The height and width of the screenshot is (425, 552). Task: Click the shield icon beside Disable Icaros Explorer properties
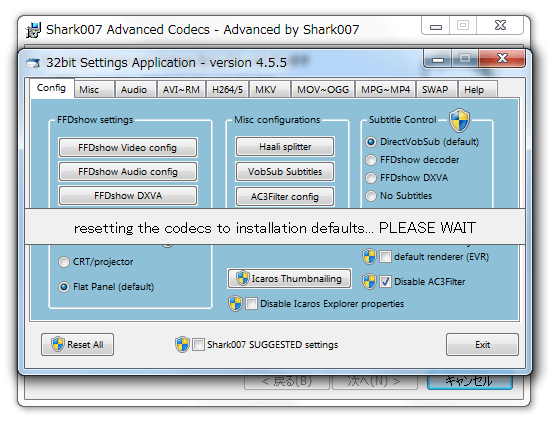click(x=235, y=304)
